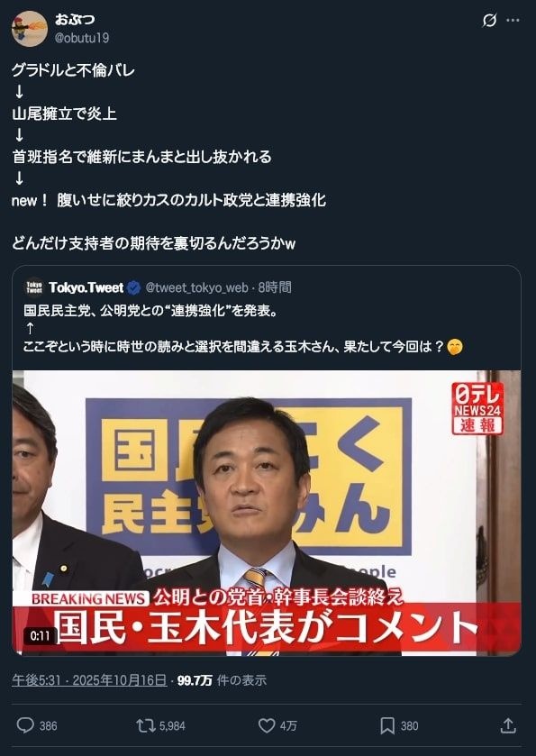This screenshot has height=756, width=536.
Task: Click the blue verified badge
Action: [134, 287]
